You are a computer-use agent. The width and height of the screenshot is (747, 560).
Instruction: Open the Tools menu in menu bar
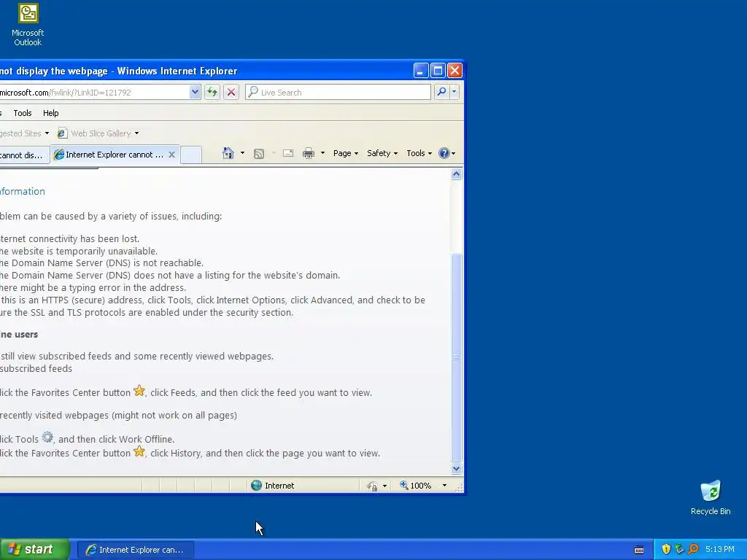23,113
